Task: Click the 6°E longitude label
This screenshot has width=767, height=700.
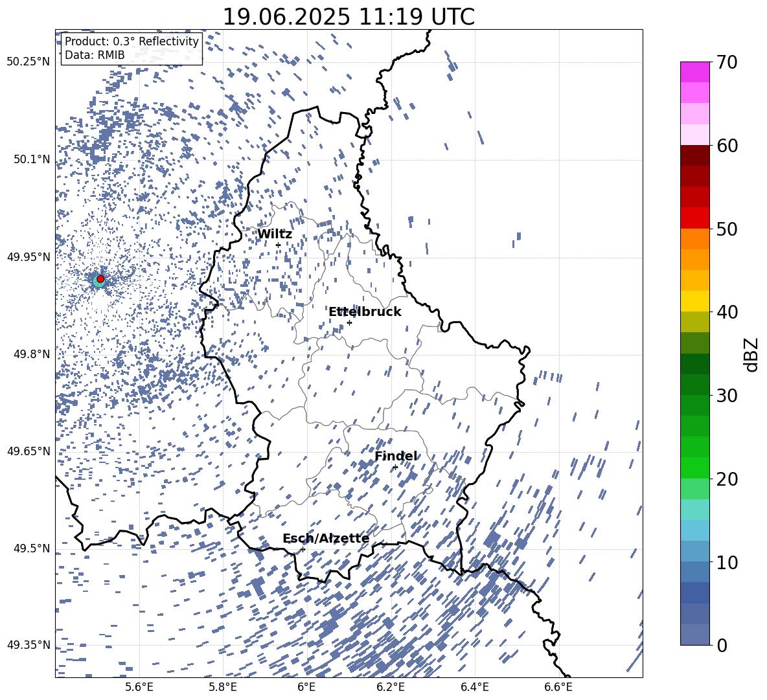Action: (306, 687)
